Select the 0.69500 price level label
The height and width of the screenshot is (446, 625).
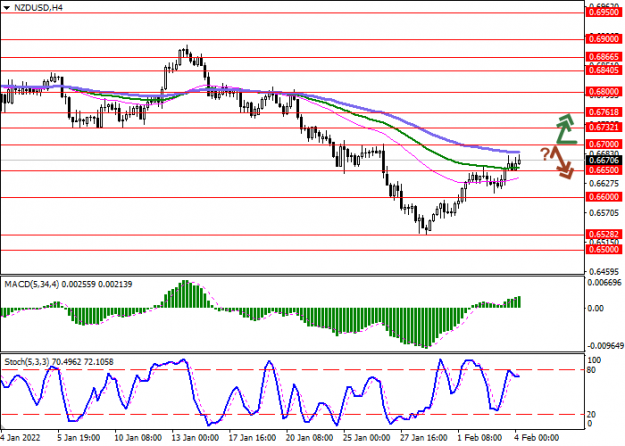coord(604,12)
